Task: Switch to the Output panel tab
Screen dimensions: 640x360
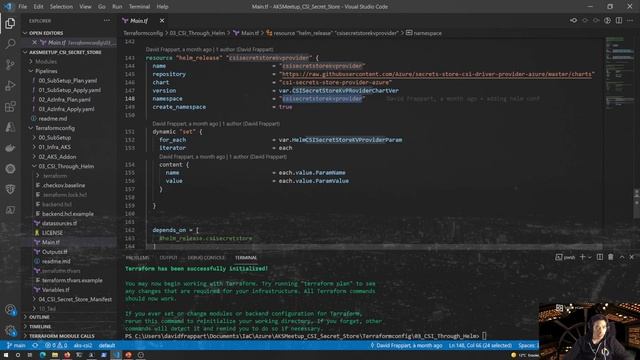Action: tap(168, 258)
